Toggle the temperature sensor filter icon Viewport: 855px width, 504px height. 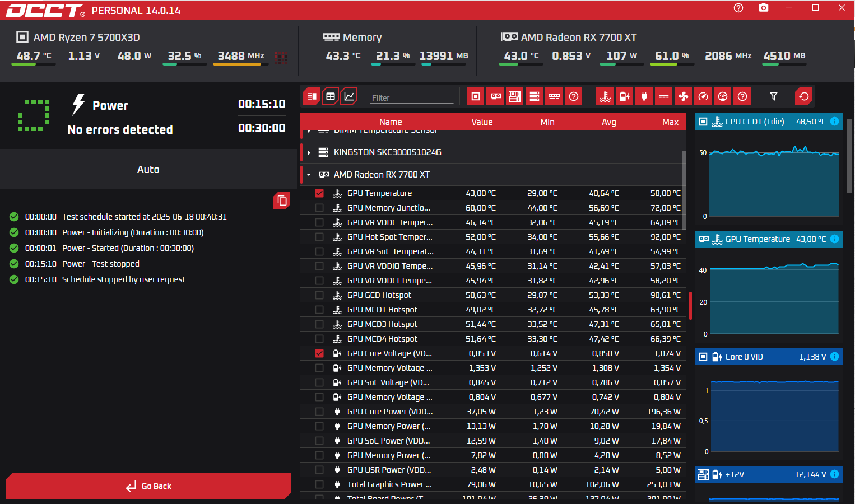click(x=605, y=96)
